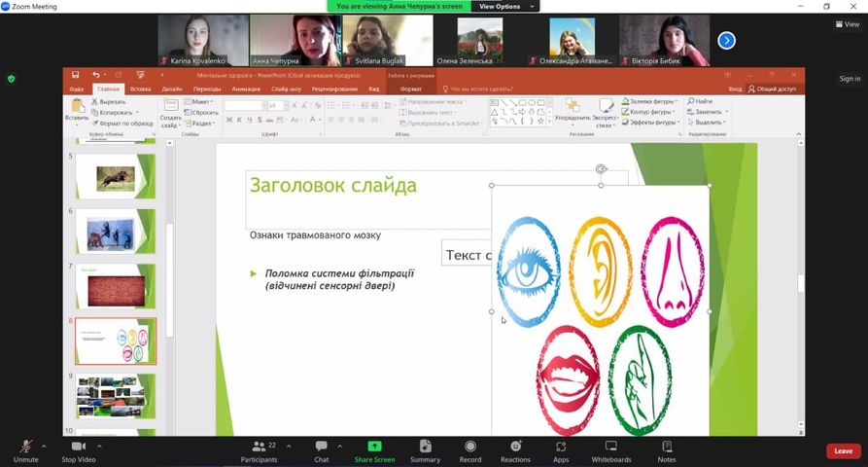Screen dimensions: 868x467
Task: Click the Notes icon
Action: pos(667,448)
